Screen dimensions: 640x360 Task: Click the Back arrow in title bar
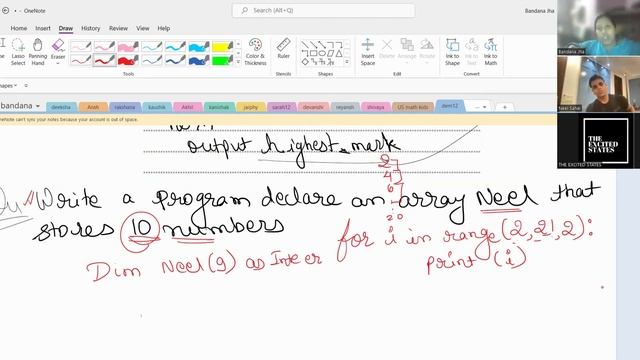tap(6, 11)
